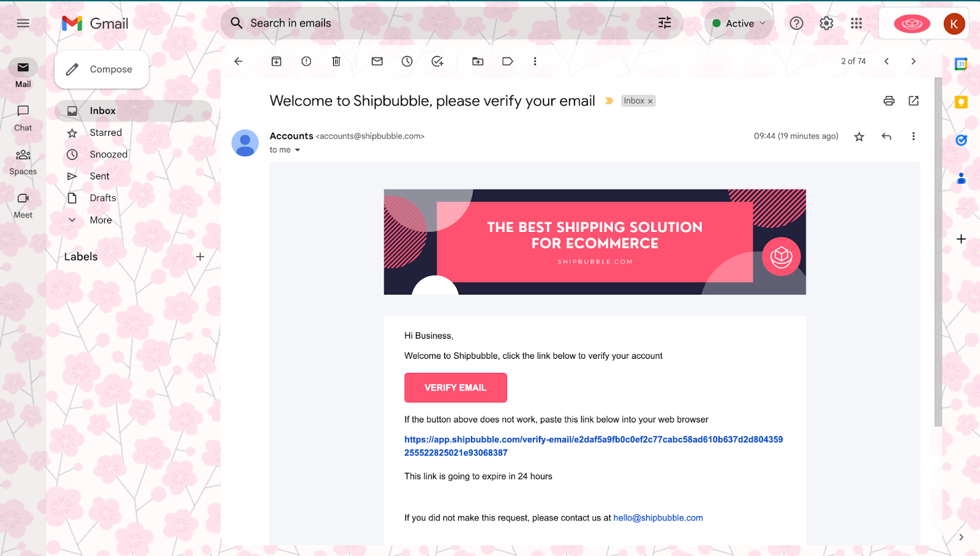
Task: Expand recipient details next to "to me"
Action: [x=298, y=150]
